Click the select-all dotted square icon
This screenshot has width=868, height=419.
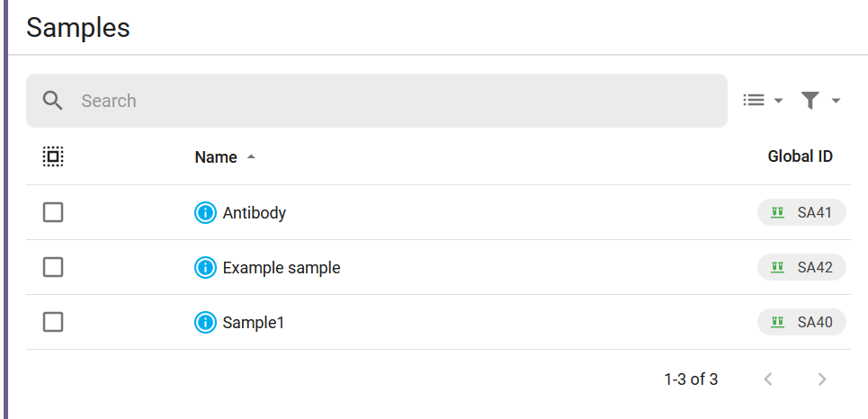pyautogui.click(x=53, y=156)
